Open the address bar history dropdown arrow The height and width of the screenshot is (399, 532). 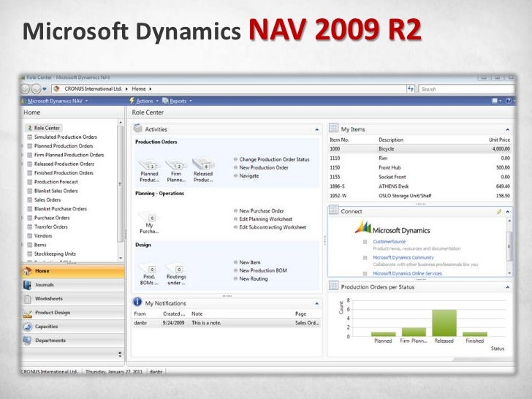tap(45, 89)
